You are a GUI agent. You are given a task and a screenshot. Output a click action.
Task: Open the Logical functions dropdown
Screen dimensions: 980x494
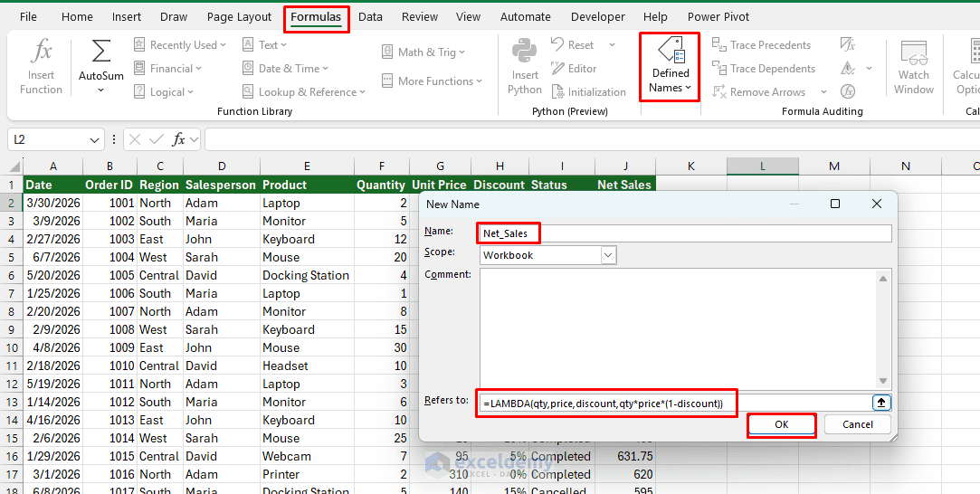pyautogui.click(x=164, y=91)
